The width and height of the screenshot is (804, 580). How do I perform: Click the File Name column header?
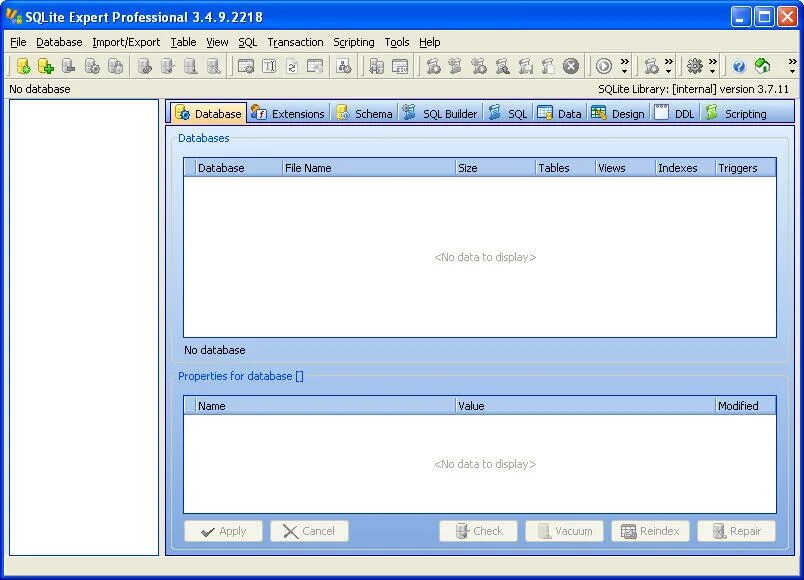[369, 168]
